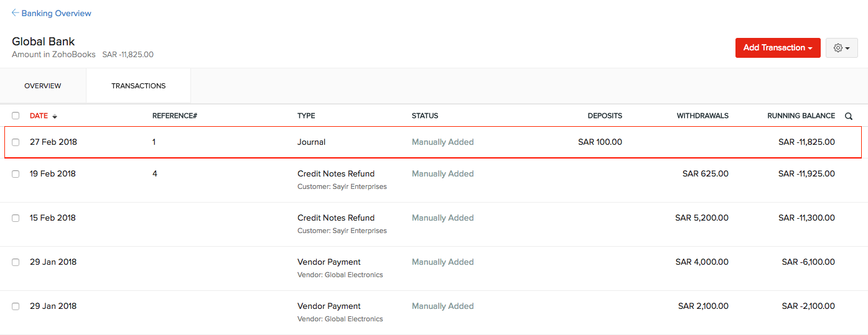868x335 pixels.
Task: Toggle the Date sort arrow
Action: point(55,116)
